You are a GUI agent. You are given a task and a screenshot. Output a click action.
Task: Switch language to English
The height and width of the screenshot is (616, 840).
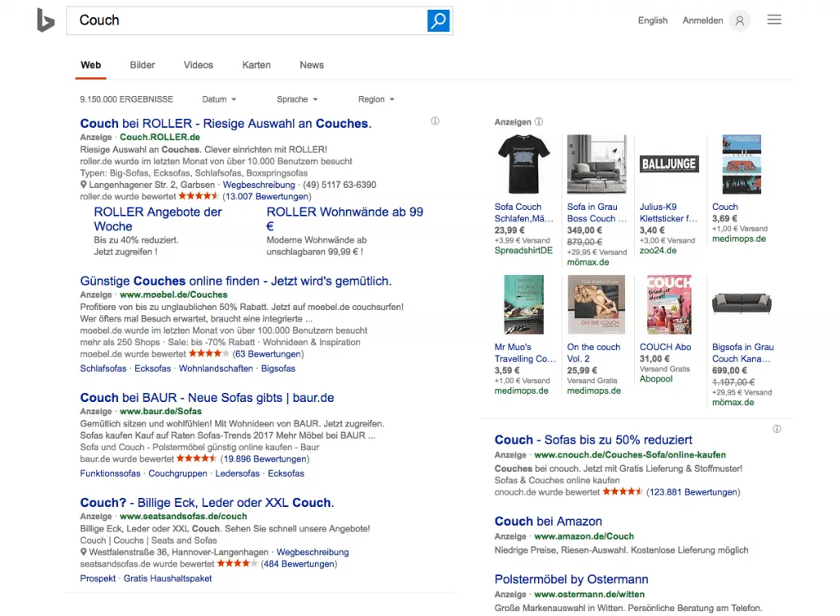click(x=652, y=21)
